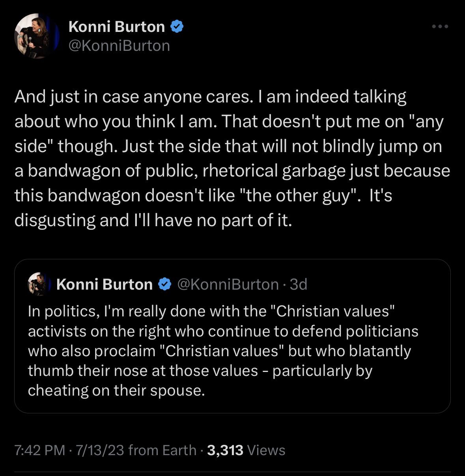
Task: Open the three-dot more options menu
Action: click(440, 27)
